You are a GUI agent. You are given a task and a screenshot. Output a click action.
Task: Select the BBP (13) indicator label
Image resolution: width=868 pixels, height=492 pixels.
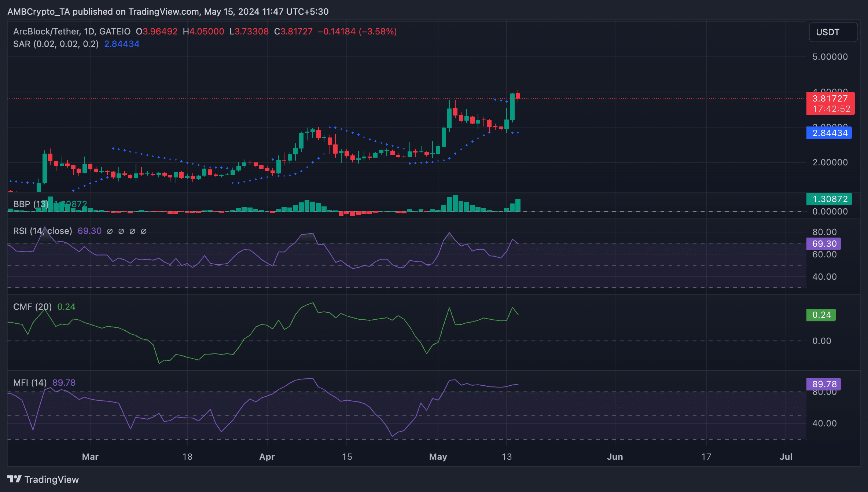[31, 204]
